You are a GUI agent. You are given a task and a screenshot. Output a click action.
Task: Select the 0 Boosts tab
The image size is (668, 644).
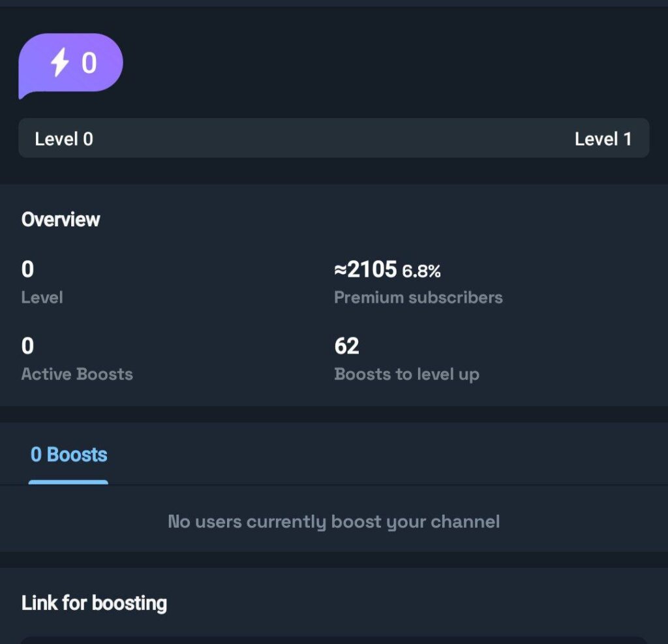(68, 455)
